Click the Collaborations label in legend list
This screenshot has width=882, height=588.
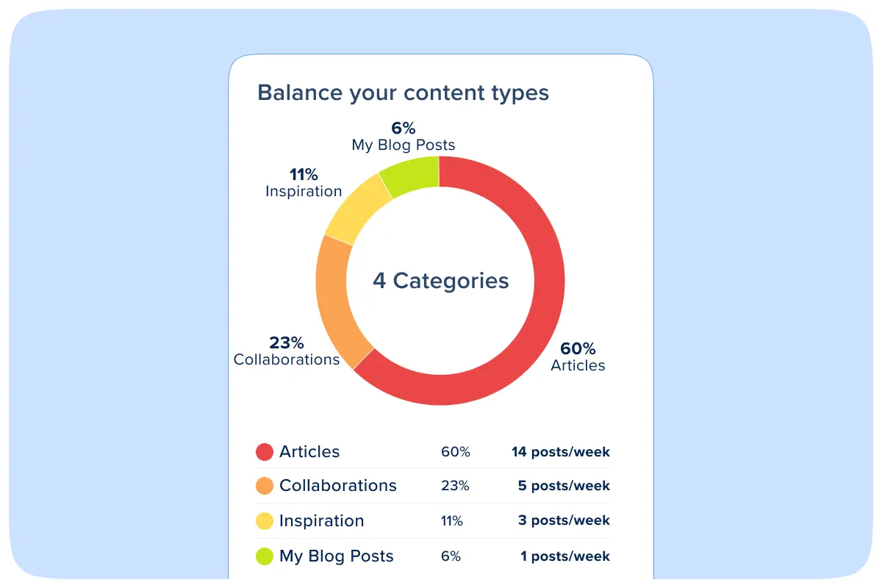pos(337,486)
